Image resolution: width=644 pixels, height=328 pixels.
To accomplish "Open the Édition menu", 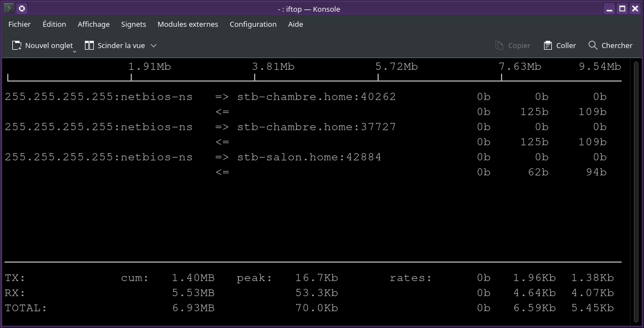I will 54,24.
